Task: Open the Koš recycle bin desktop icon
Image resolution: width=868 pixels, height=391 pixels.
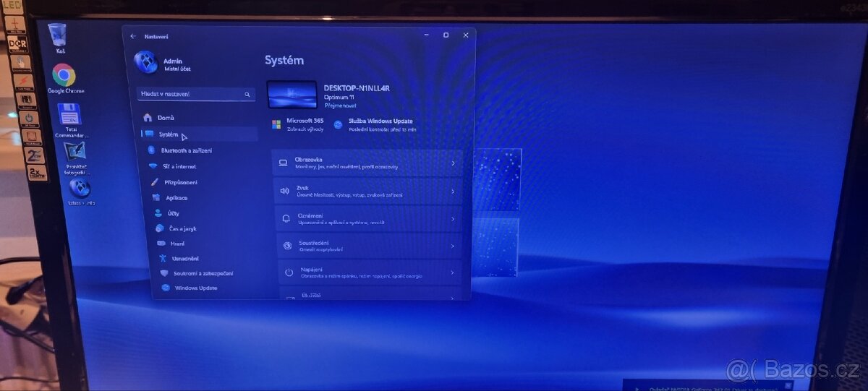Action: tap(58, 35)
